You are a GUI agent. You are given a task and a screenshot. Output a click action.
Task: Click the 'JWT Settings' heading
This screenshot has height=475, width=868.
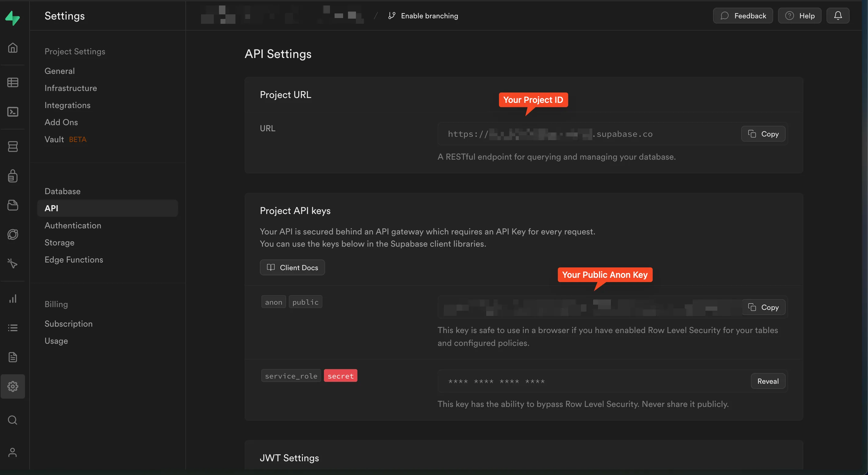pos(289,458)
